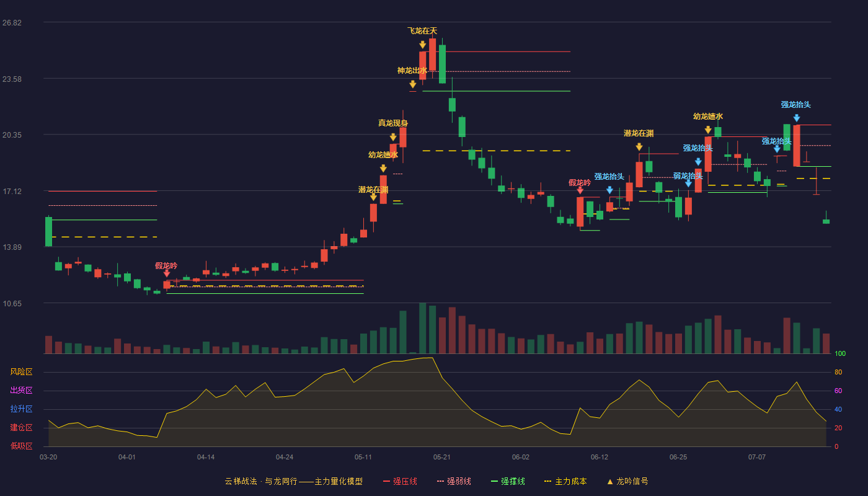Image resolution: width=868 pixels, height=496 pixels.
Task: Toggle the 强弱线 legend series
Action: (x=454, y=481)
